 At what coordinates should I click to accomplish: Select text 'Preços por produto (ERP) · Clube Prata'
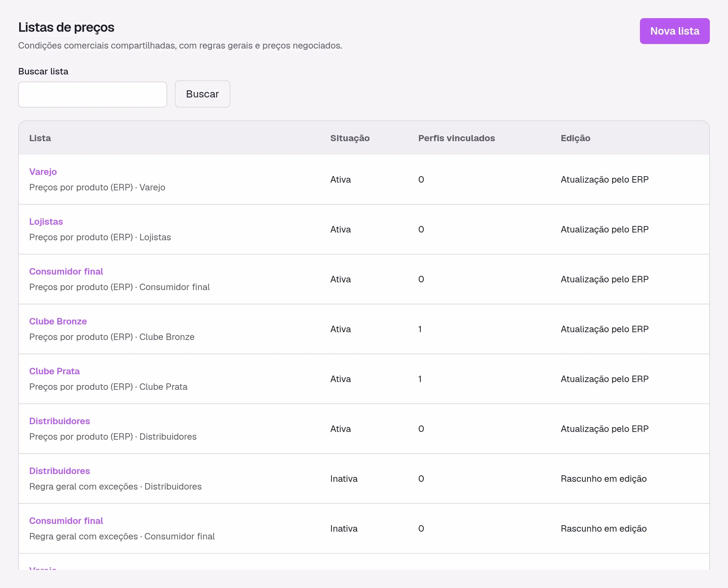[108, 387]
